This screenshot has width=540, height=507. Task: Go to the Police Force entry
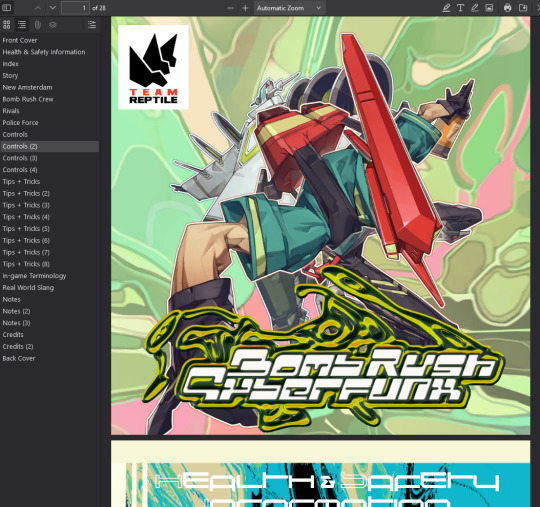click(20, 123)
